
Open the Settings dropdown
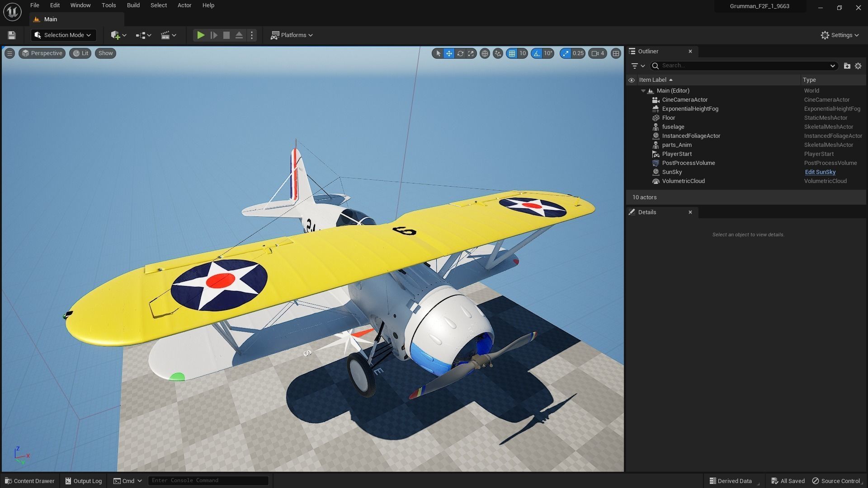coord(840,35)
